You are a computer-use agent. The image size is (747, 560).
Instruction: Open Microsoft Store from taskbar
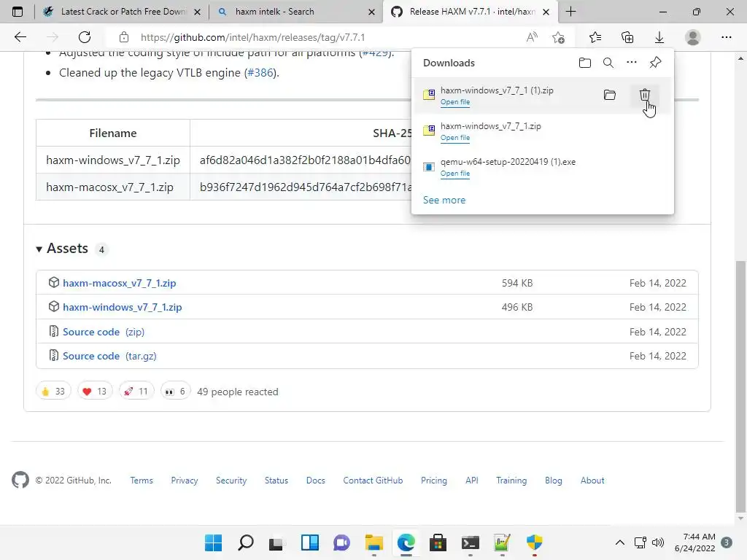click(438, 542)
